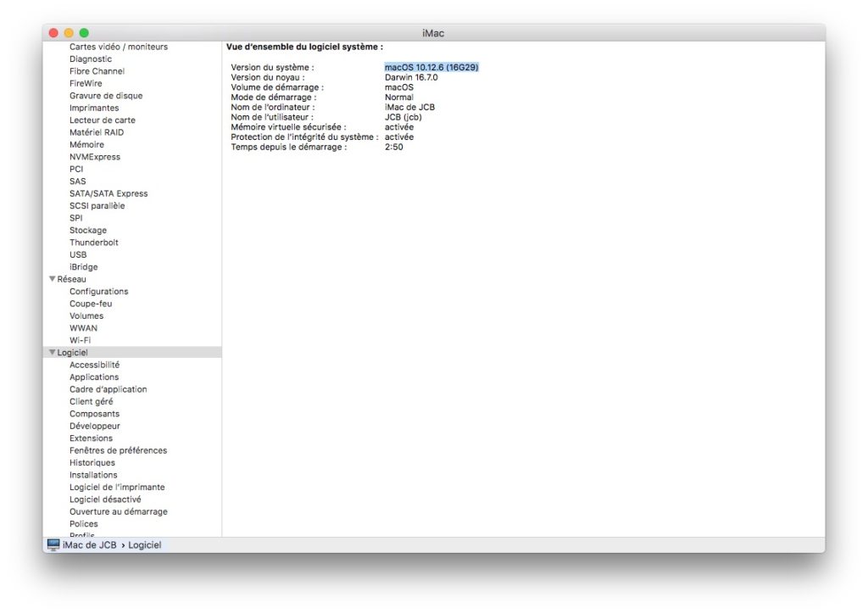The height and width of the screenshot is (614, 868).
Task: Select SCSI parallèle entry
Action: pyautogui.click(x=97, y=205)
